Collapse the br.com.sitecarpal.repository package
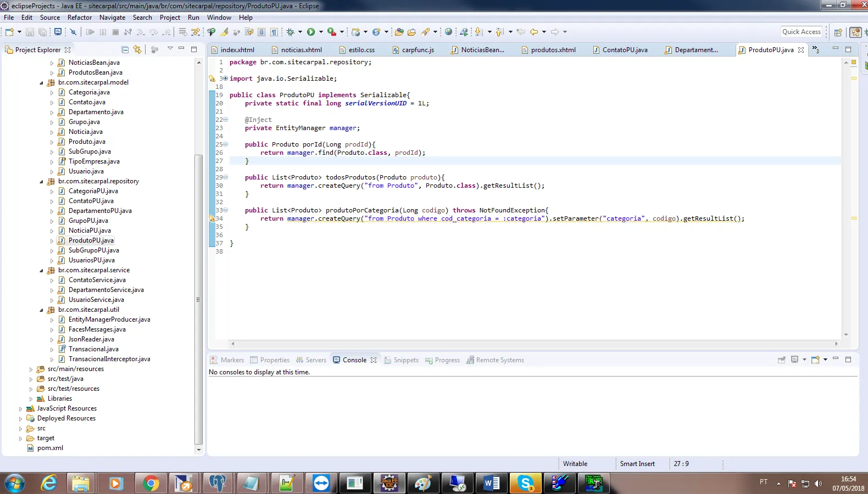Screen dimensions: 868x494 41,182
